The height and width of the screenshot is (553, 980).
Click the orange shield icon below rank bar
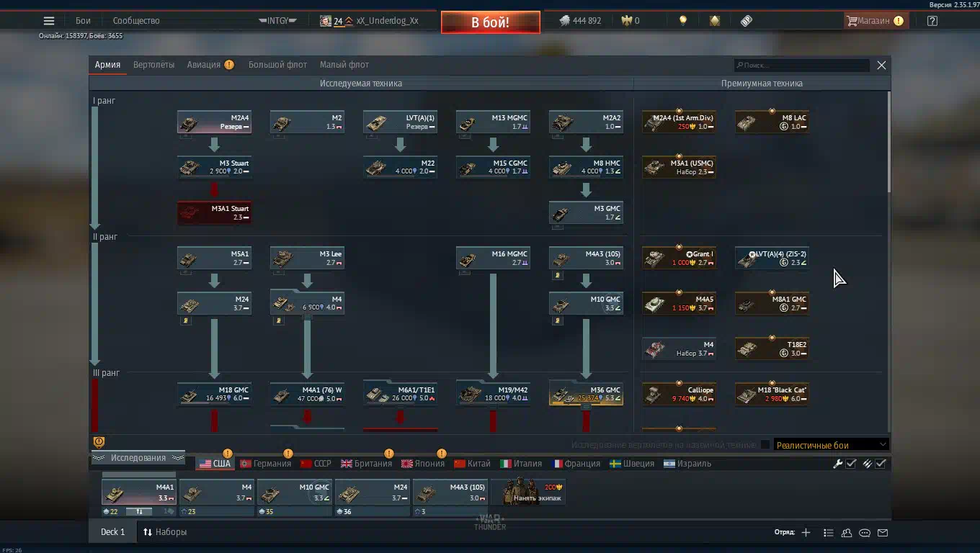pos(99,442)
